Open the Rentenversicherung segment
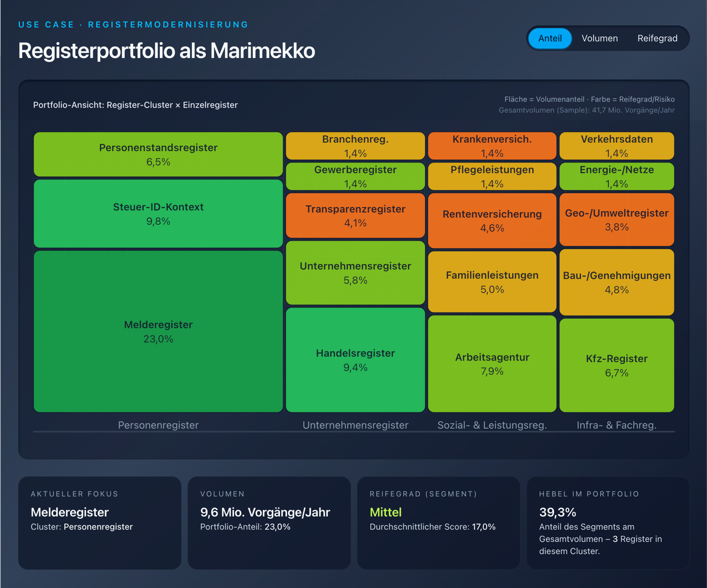This screenshot has width=707, height=588. click(492, 221)
